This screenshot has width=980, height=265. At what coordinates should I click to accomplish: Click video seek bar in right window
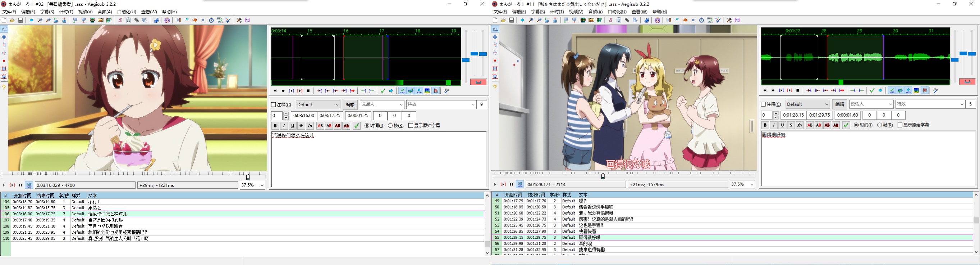click(x=624, y=174)
